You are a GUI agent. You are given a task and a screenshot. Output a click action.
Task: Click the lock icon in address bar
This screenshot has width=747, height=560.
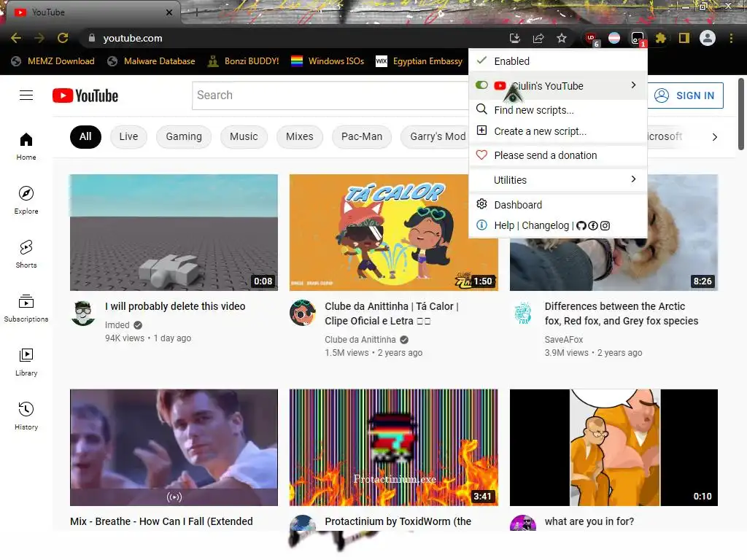tap(91, 38)
